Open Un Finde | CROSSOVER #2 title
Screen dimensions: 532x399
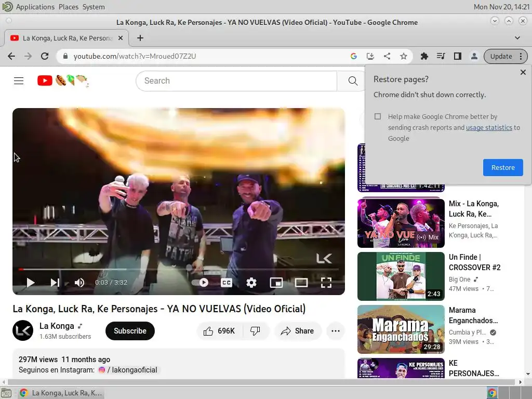[x=474, y=262]
